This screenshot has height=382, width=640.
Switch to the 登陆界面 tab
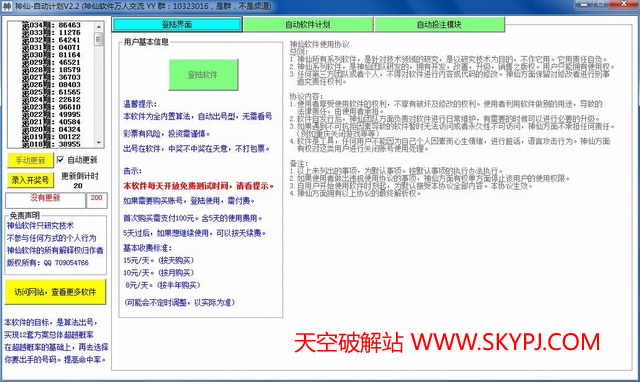click(177, 24)
